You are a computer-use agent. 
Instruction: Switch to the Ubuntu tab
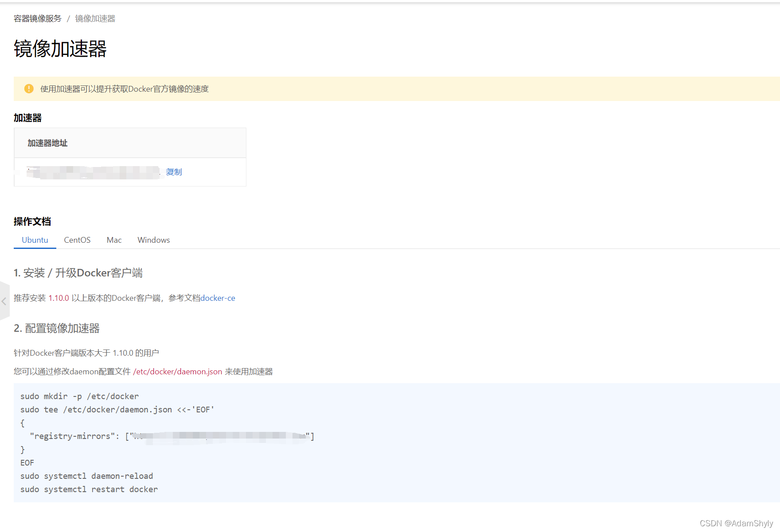point(35,240)
